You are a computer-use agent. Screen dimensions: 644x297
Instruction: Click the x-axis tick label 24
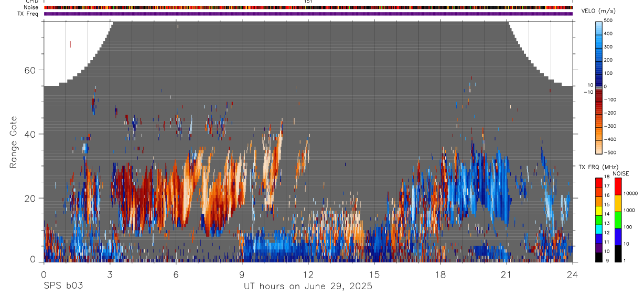tap(573, 274)
